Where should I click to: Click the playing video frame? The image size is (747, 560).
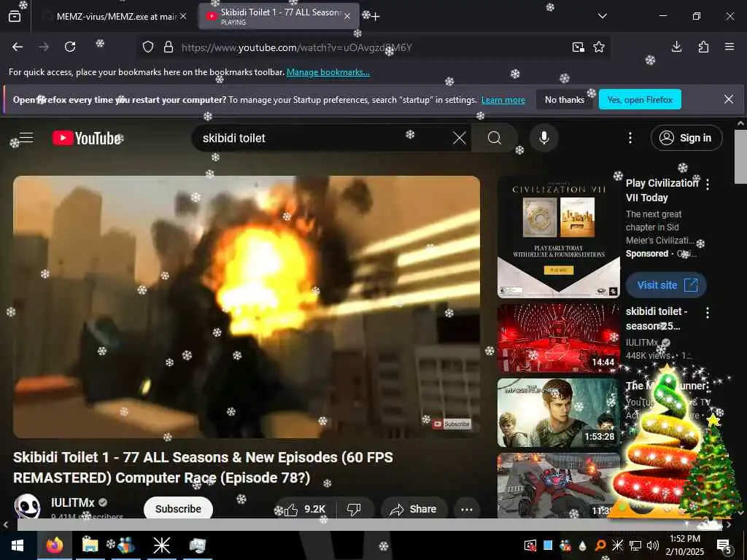[x=247, y=307]
